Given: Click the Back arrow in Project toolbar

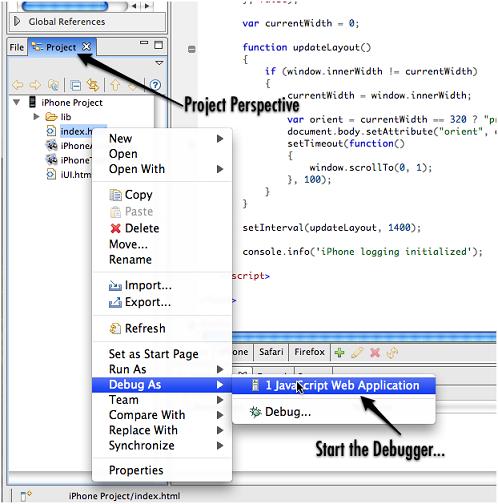Looking at the screenshot, I should click(x=18, y=85).
